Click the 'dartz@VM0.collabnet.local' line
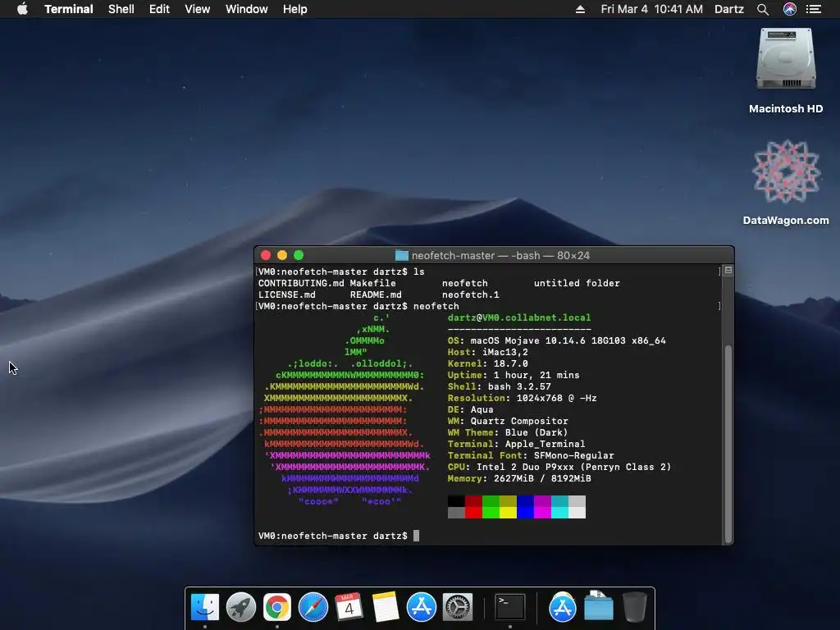Screen dimensions: 840x630 tap(519, 317)
